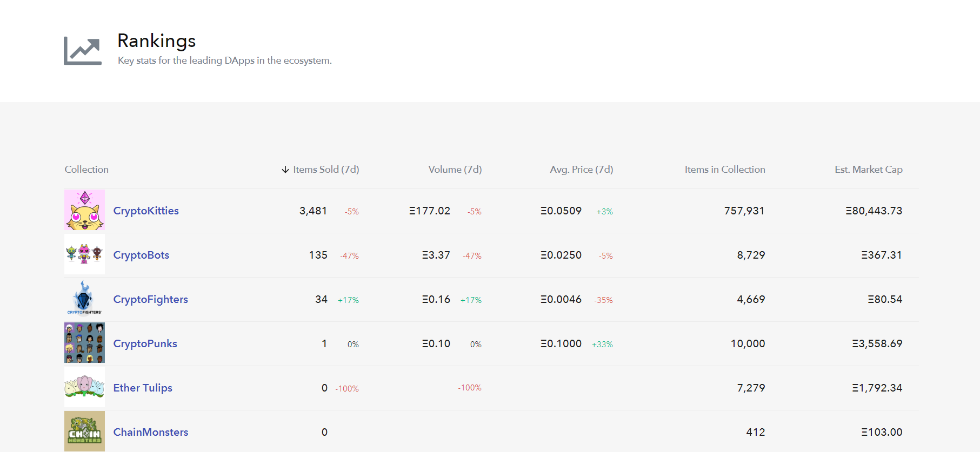Sort by Items Sold (7d) column
980x452 pixels.
point(326,170)
